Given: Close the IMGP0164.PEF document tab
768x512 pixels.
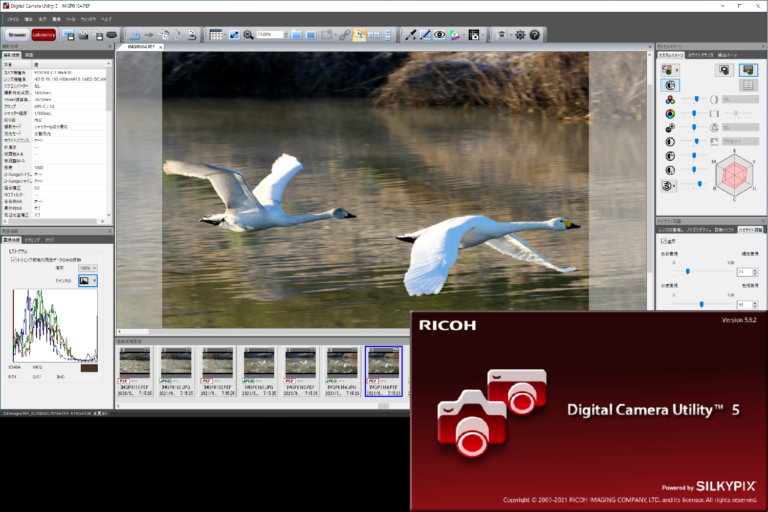Looking at the screenshot, I should (160, 47).
